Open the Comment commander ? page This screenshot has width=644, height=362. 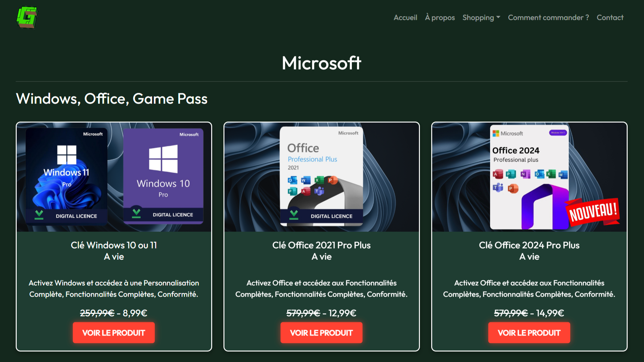548,18
